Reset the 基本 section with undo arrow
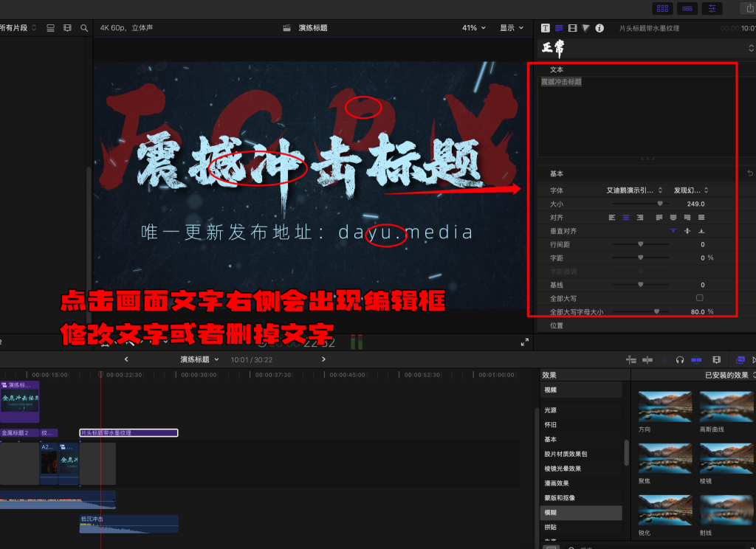 [750, 173]
